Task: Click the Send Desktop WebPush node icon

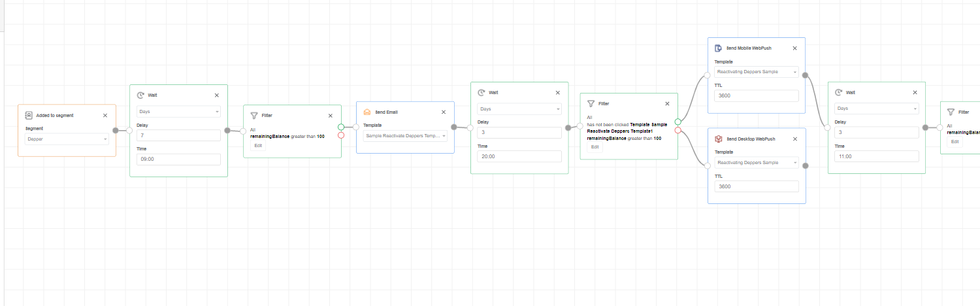Action: click(718, 139)
